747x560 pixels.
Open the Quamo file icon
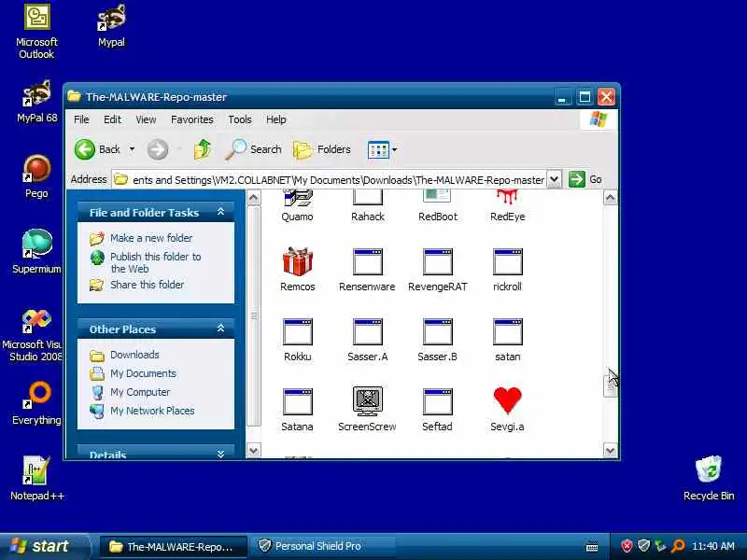click(297, 198)
